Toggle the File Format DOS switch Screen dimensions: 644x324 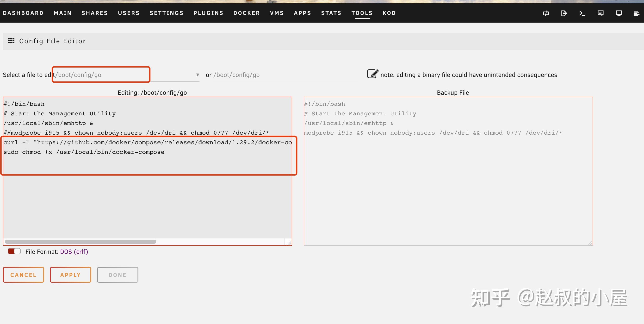pos(14,251)
